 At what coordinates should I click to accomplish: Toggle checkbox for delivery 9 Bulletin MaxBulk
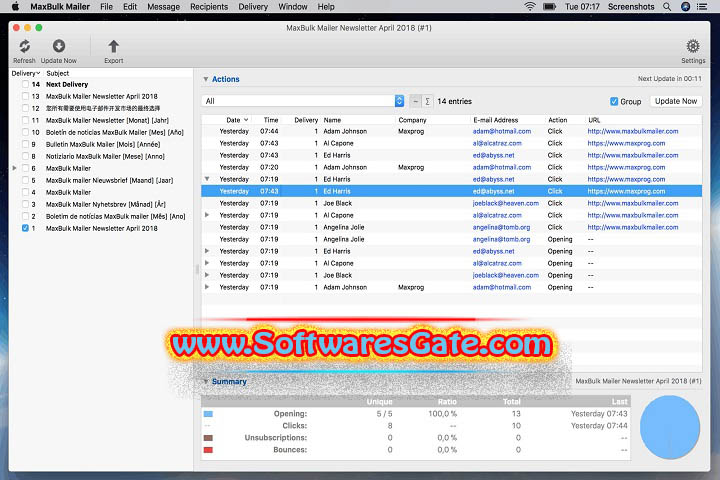click(25, 144)
